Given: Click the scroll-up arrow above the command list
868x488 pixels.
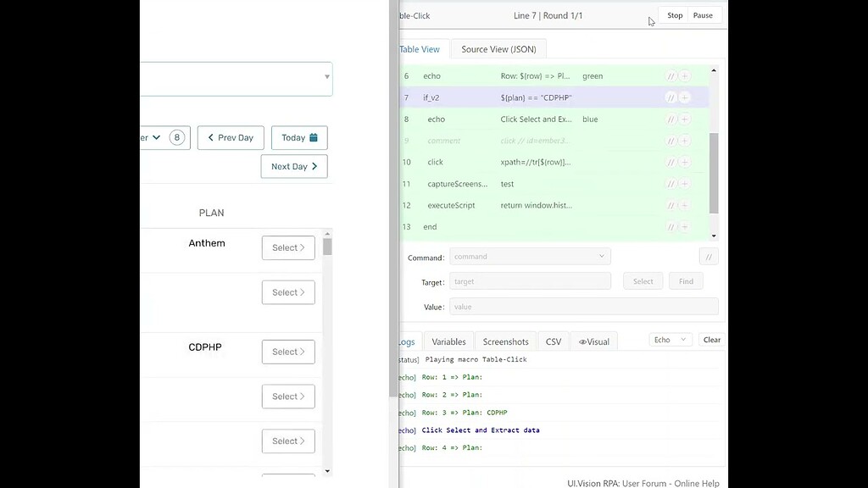Looking at the screenshot, I should tap(713, 70).
